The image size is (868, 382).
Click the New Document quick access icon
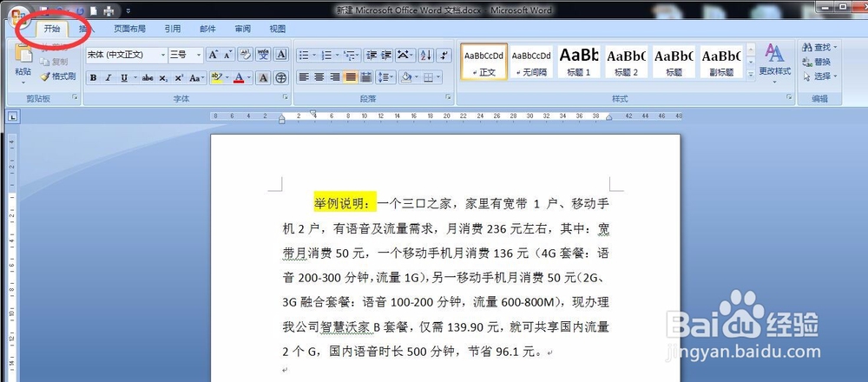[94, 10]
